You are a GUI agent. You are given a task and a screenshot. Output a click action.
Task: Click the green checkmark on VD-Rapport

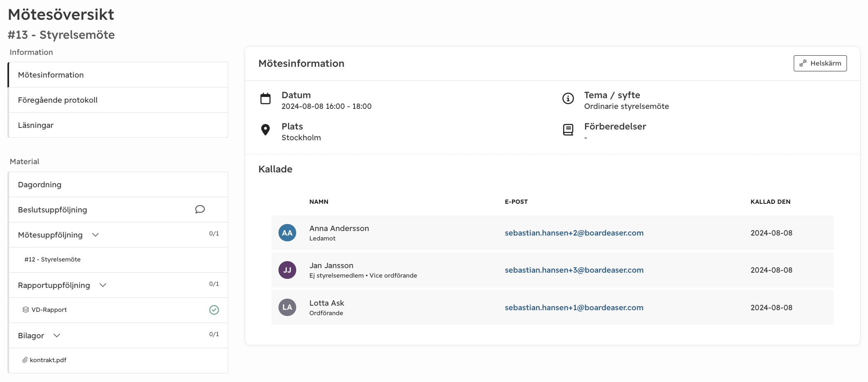point(214,310)
